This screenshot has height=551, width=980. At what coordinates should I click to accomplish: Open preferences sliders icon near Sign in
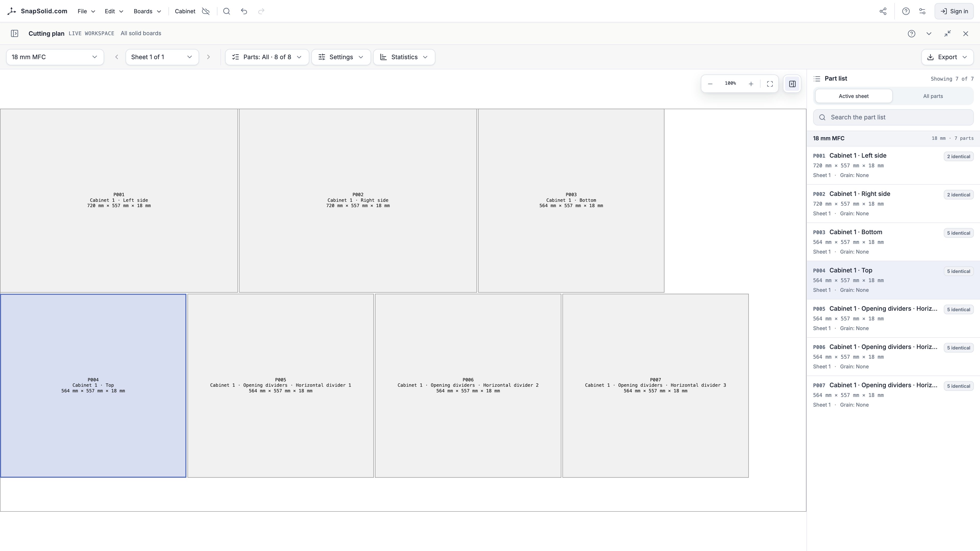click(923, 11)
